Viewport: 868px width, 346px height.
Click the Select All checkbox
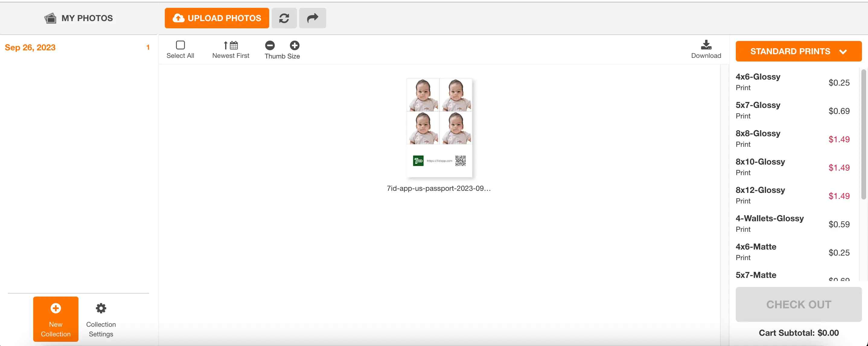180,45
